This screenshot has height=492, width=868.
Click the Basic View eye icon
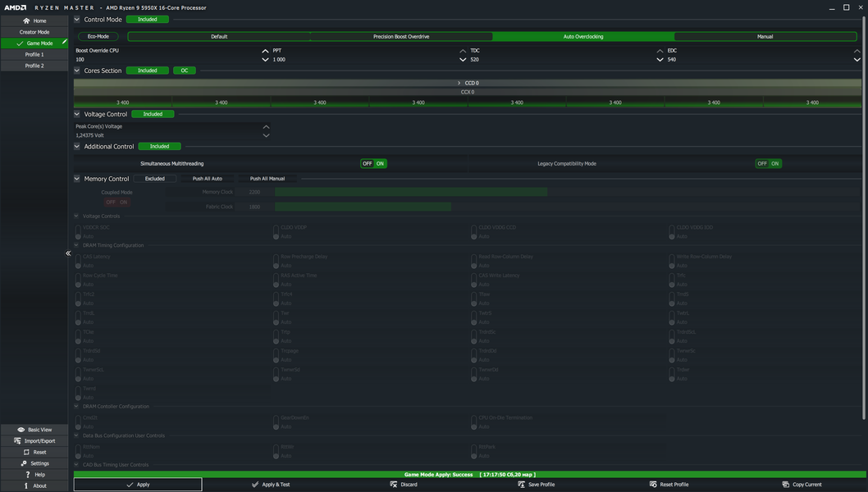click(x=21, y=430)
